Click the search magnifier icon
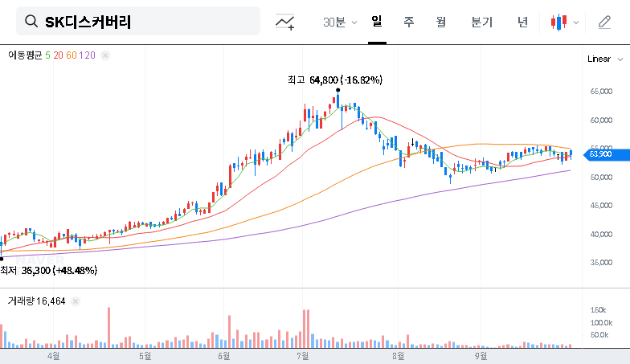630x364 pixels. 32,22
